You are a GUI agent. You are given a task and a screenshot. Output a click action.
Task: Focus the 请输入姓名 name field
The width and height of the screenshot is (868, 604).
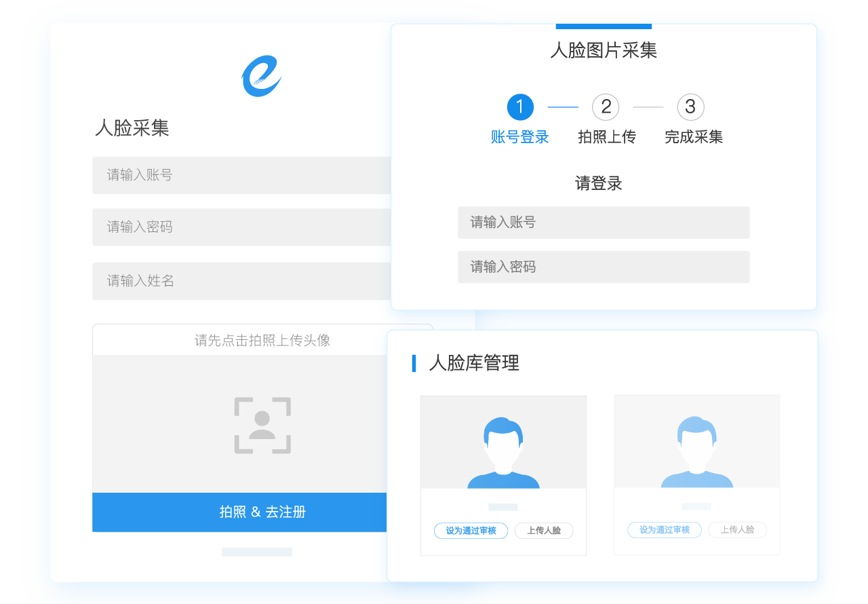(241, 281)
